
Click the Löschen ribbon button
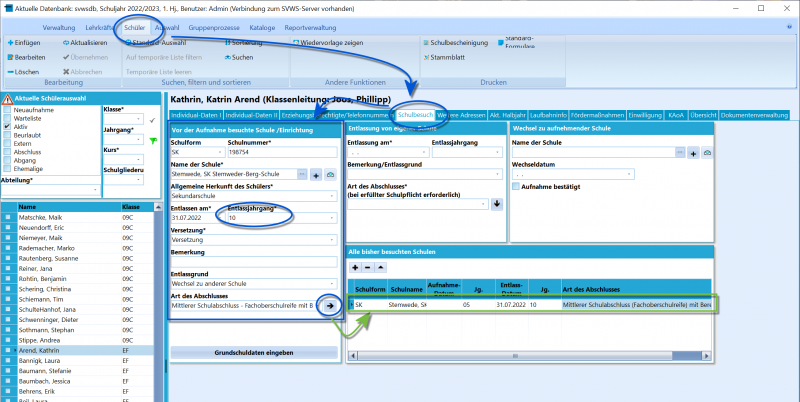click(x=23, y=72)
